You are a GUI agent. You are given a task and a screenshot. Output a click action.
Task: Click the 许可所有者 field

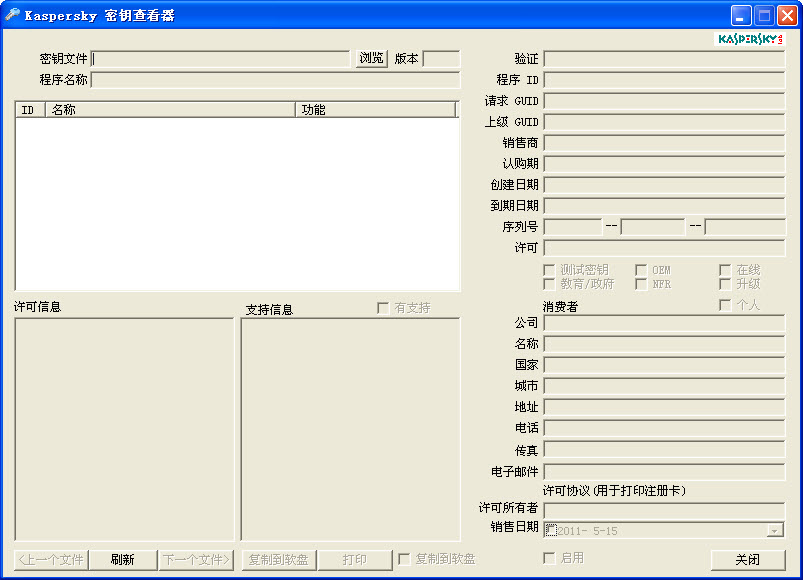[x=664, y=510]
